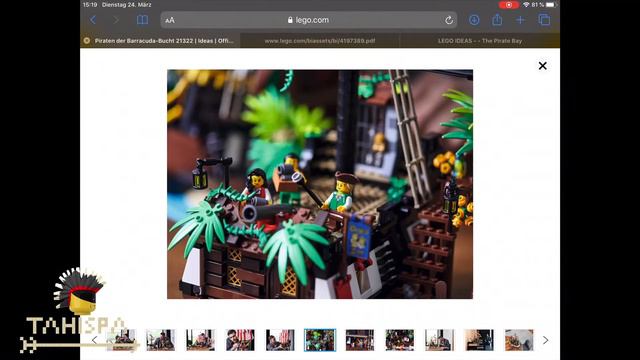Tap the battery 81 % indicator

tap(544, 5)
